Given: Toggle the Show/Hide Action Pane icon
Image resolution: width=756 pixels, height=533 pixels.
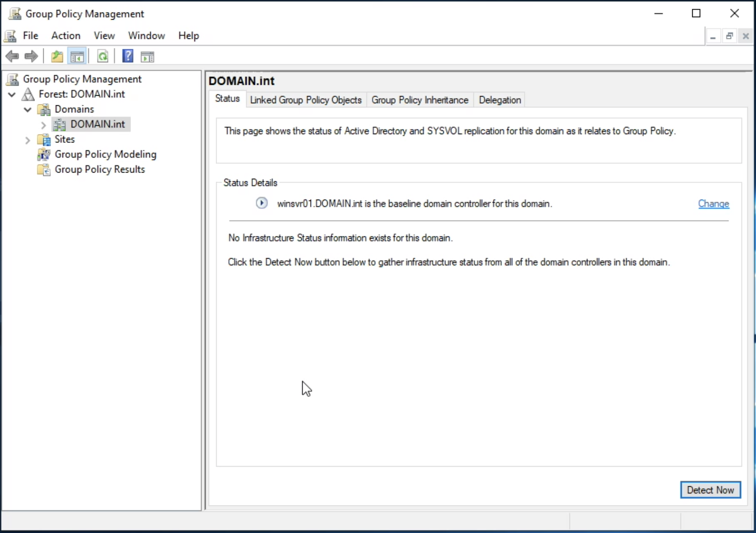Looking at the screenshot, I should 147,56.
